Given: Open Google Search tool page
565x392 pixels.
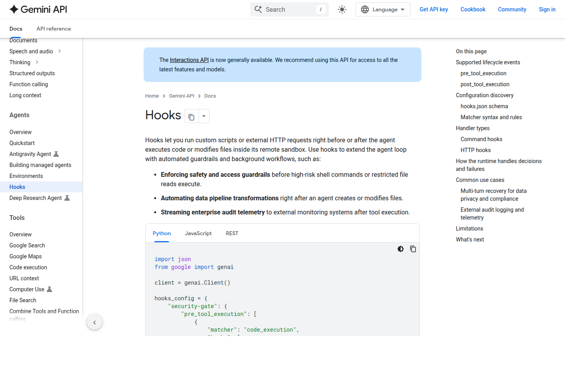Looking at the screenshot, I should 27,245.
